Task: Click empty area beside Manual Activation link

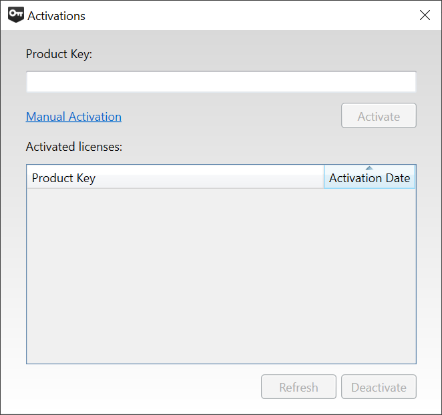Action: pyautogui.click(x=230, y=117)
